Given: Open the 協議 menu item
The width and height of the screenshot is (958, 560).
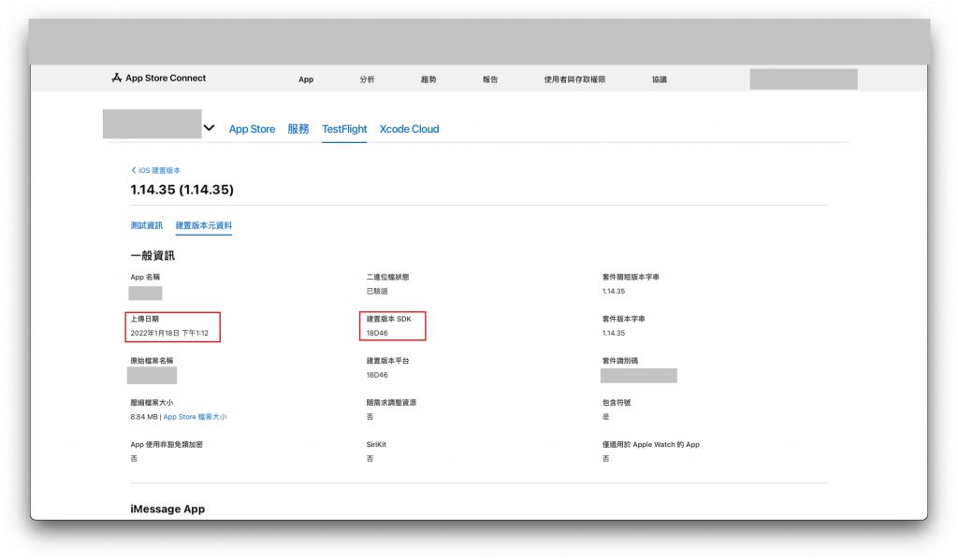Looking at the screenshot, I should point(660,79).
